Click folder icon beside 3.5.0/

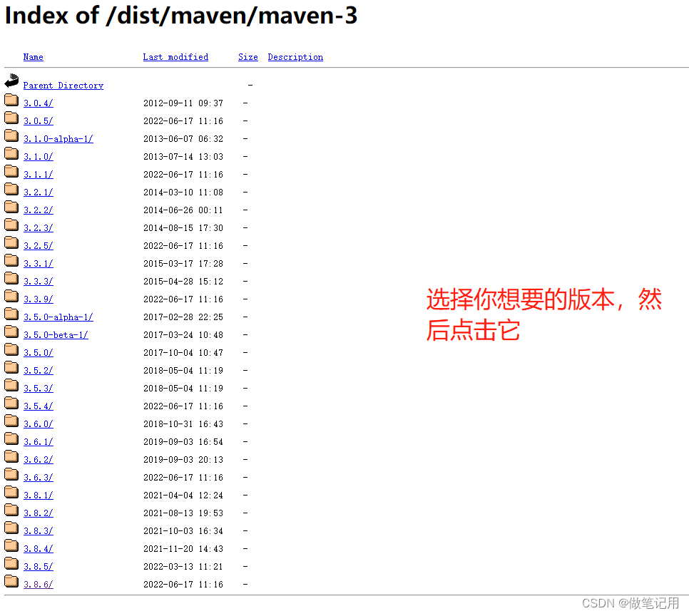[11, 350]
